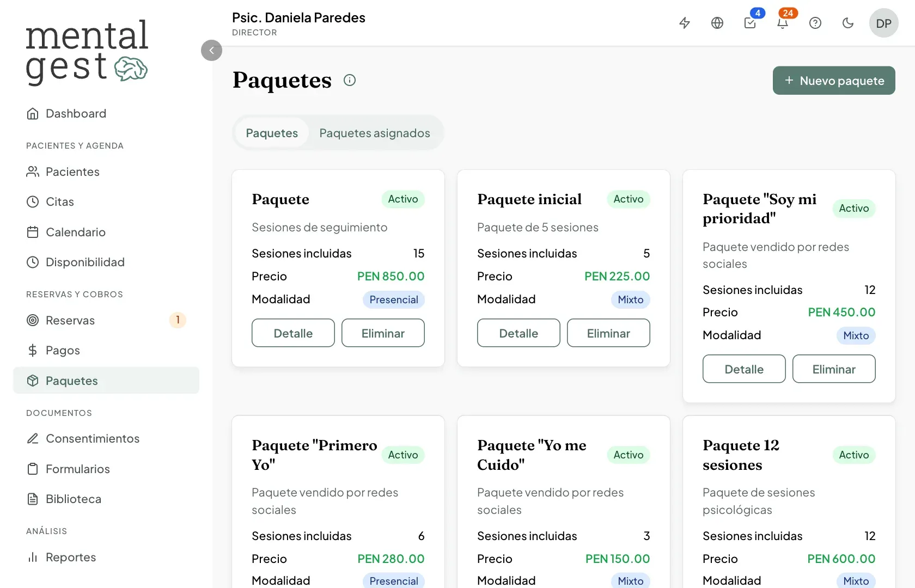Screen dimensions: 915x588
Task: Click Eliminar on Paquete "Soy mi prioridad"
Action: click(x=834, y=369)
